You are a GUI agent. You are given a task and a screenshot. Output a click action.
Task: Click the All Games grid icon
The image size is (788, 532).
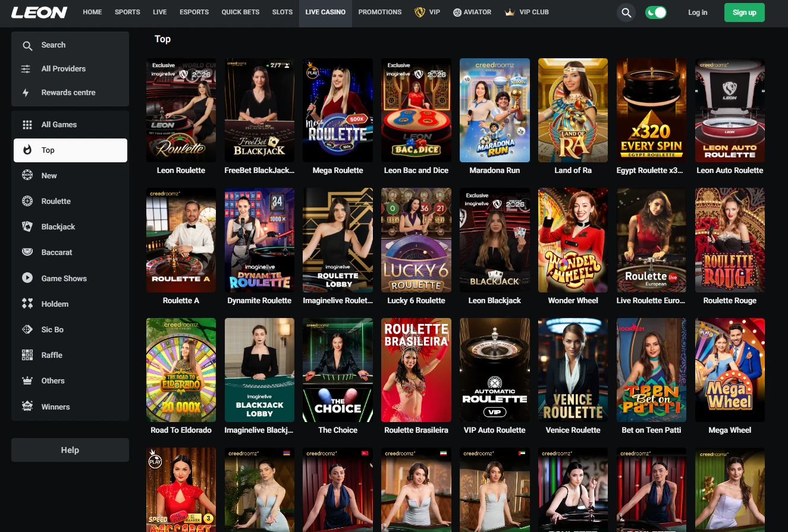(x=27, y=125)
